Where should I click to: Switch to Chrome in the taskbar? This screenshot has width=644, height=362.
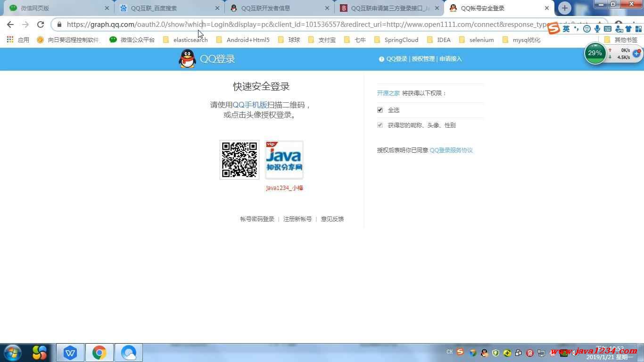(99, 353)
